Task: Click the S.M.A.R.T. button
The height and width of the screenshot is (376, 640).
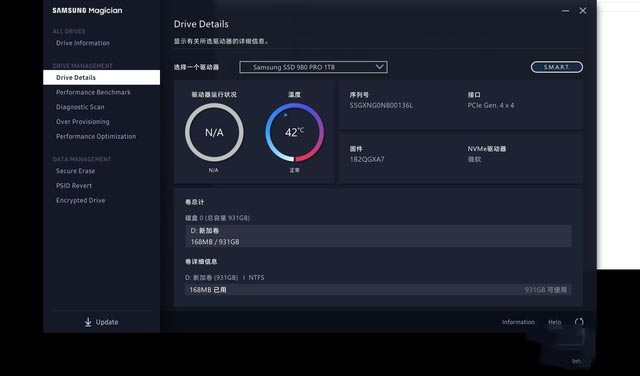Action: tap(557, 67)
